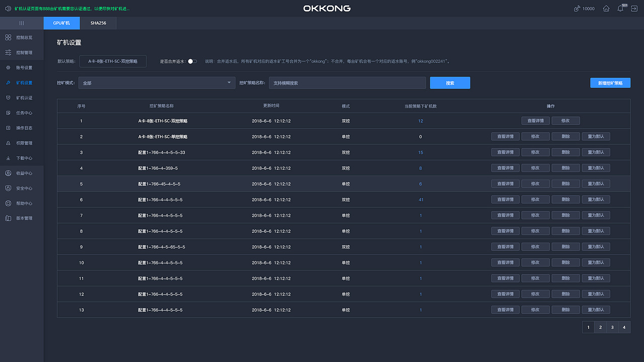Open the 挖矿模式 dropdown showing 全部
This screenshot has width=644, height=362.
click(156, 82)
